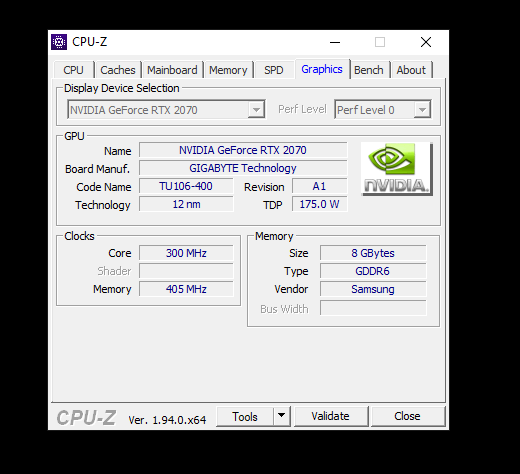Click the A1 revision value

click(320, 186)
